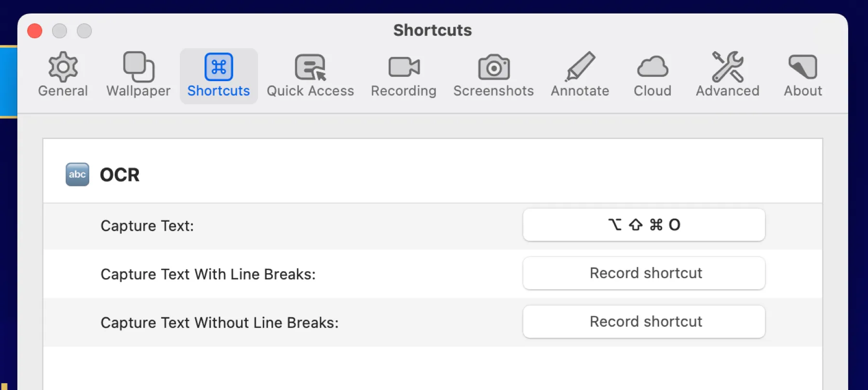Click the Capture Text label

coord(147,225)
